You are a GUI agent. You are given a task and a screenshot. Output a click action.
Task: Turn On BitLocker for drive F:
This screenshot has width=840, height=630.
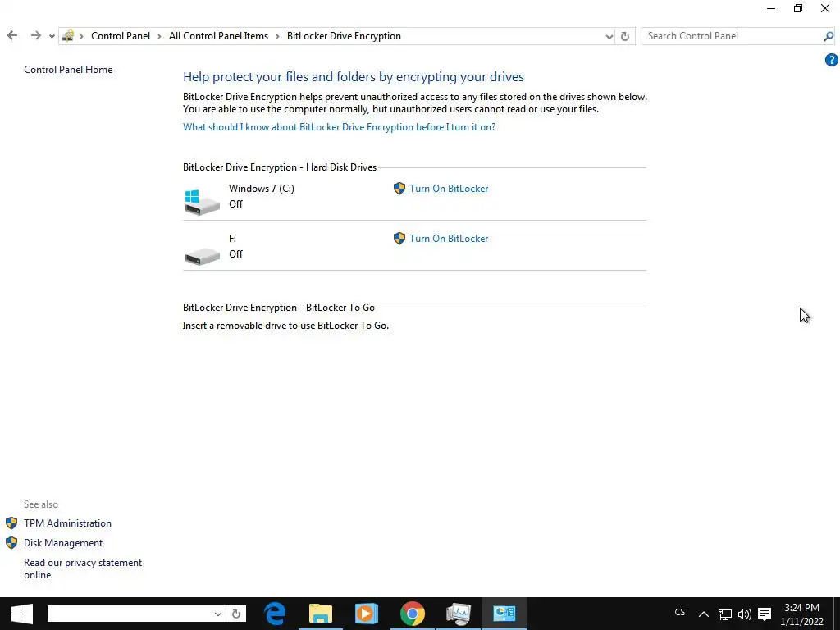point(449,239)
